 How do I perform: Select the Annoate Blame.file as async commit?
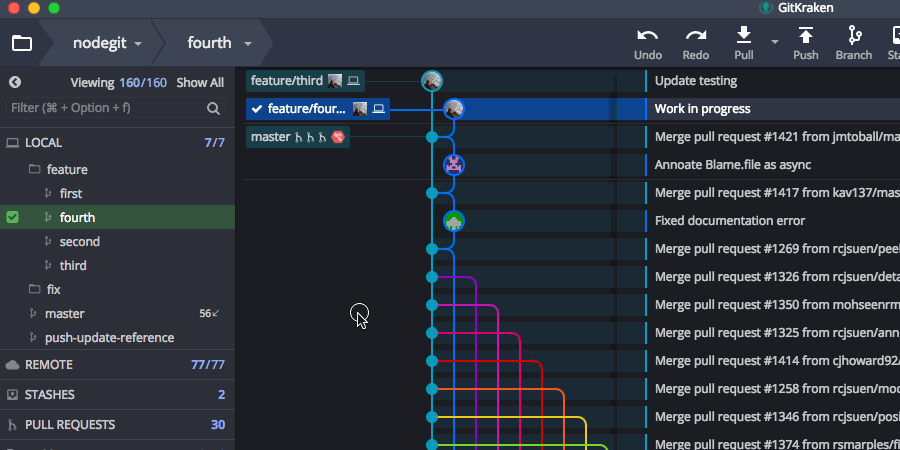732,165
